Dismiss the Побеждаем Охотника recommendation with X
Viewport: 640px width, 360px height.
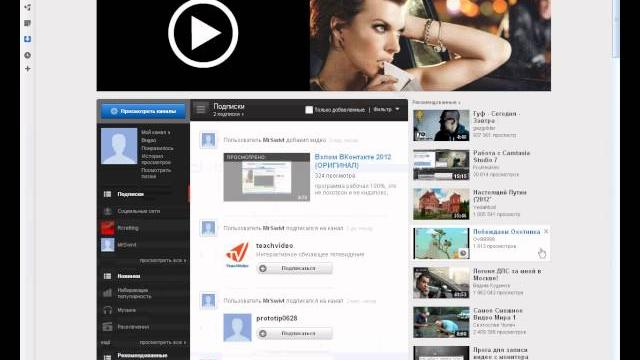click(546, 231)
